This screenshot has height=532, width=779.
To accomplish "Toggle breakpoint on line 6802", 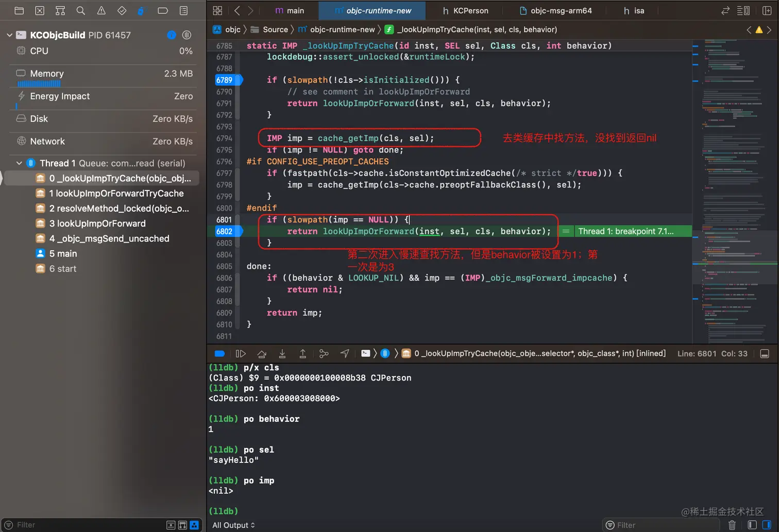I will 228,231.
